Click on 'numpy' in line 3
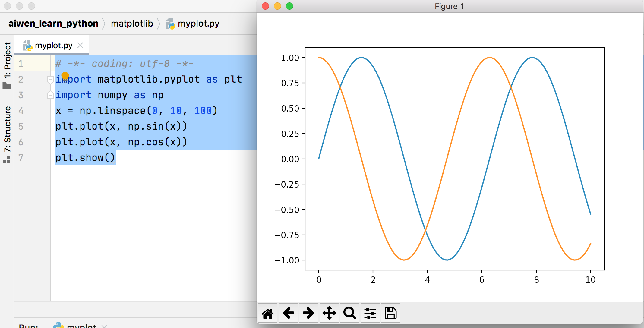 112,95
